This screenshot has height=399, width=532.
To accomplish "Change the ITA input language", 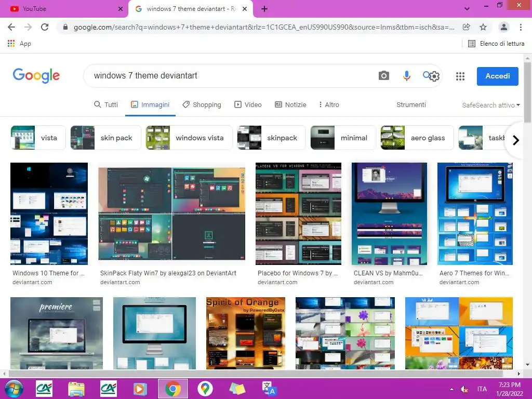I will [482, 389].
